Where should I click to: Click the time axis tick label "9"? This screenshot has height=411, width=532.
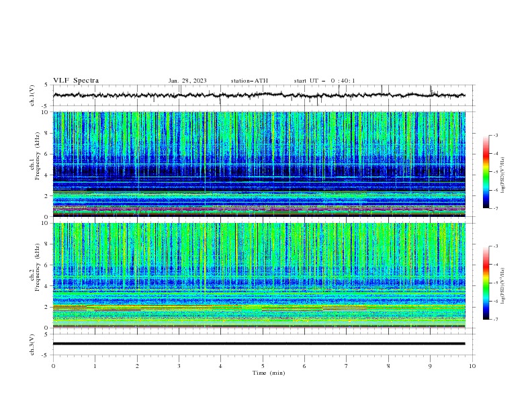tap(430, 366)
